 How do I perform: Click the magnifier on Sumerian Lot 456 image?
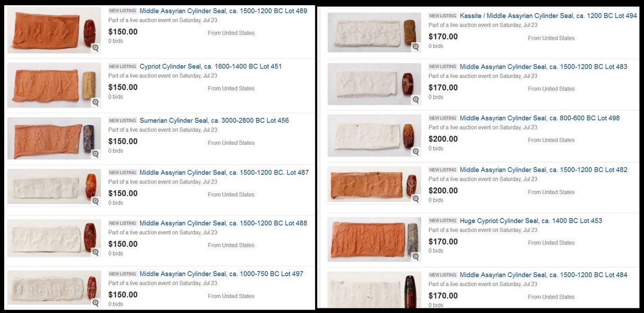96,154
